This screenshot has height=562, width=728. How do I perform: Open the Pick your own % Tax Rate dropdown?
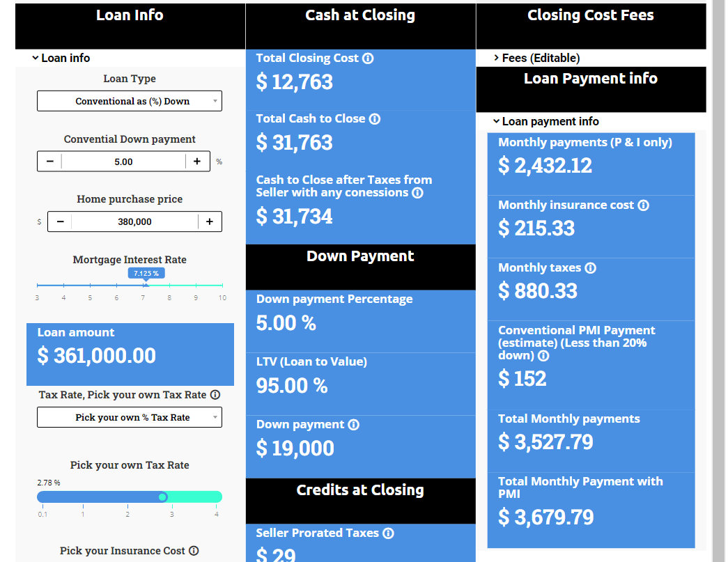coord(130,417)
